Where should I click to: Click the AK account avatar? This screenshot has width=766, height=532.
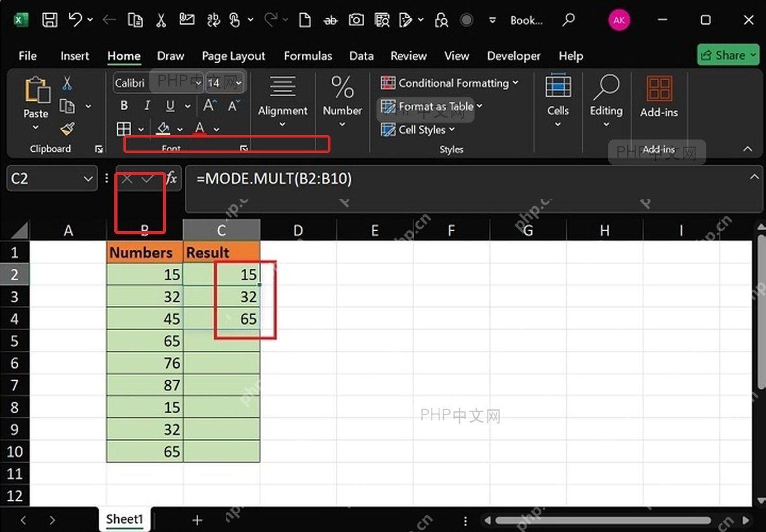pos(619,20)
